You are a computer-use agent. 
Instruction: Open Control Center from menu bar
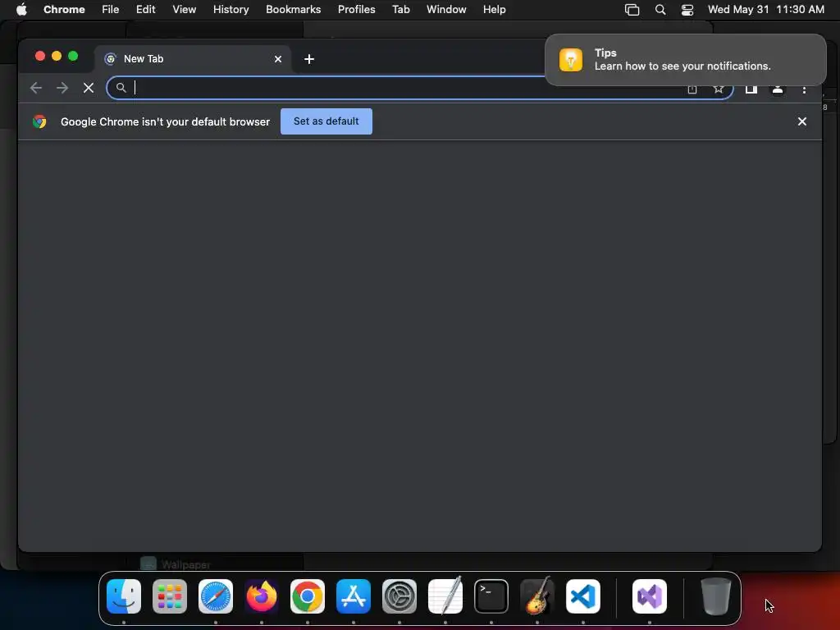pos(687,10)
